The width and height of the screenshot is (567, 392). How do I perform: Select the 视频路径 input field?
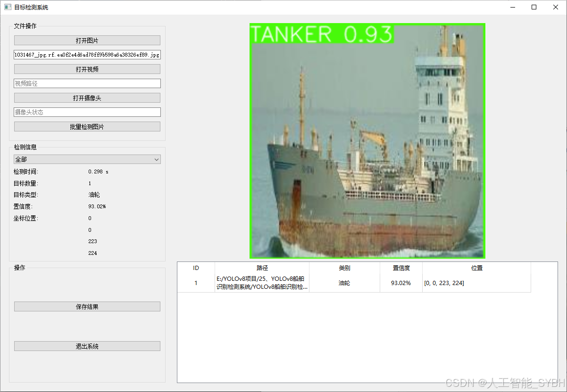[87, 83]
